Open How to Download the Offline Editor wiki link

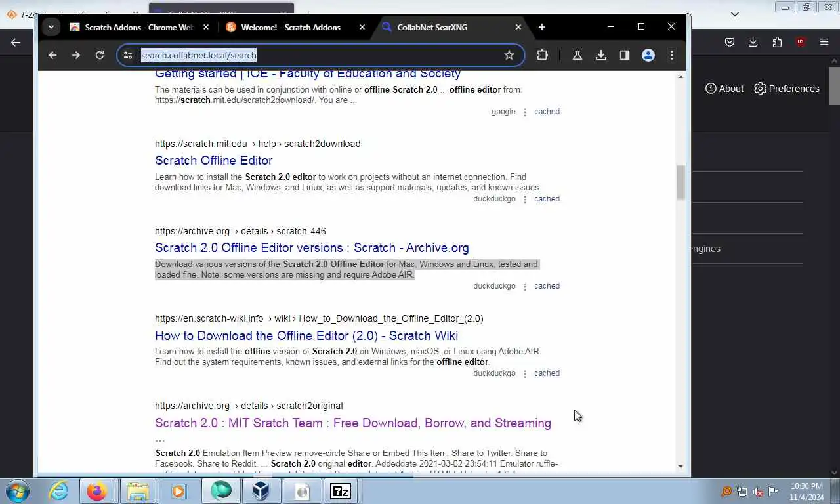click(x=306, y=335)
